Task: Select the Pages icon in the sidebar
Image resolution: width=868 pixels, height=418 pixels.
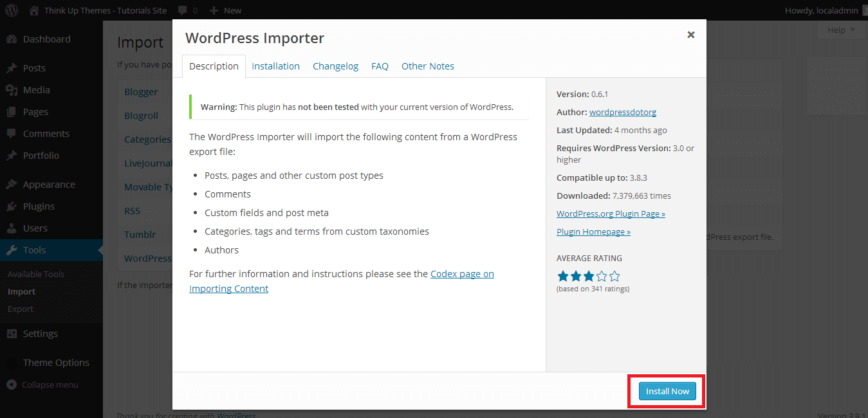Action: tap(12, 112)
